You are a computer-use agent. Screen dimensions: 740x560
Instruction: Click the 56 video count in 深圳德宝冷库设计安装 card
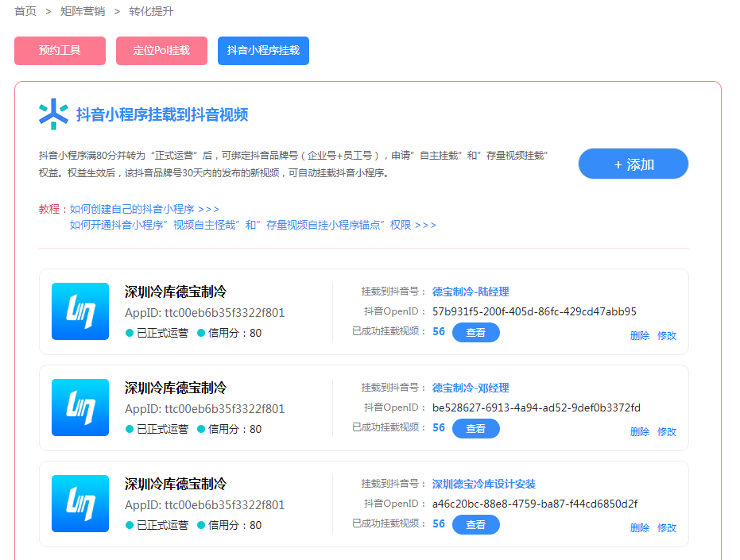pyautogui.click(x=439, y=523)
